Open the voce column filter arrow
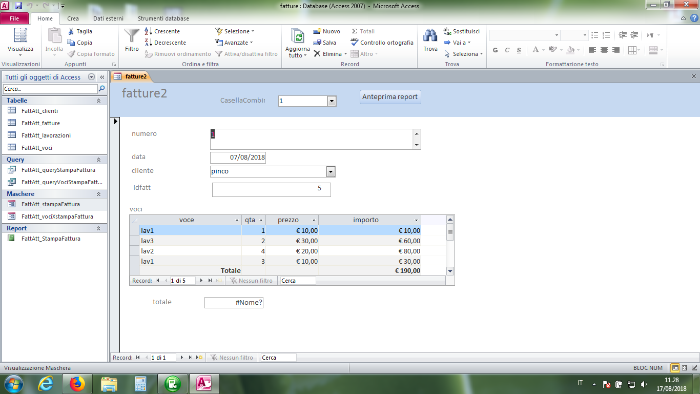 pyautogui.click(x=237, y=220)
